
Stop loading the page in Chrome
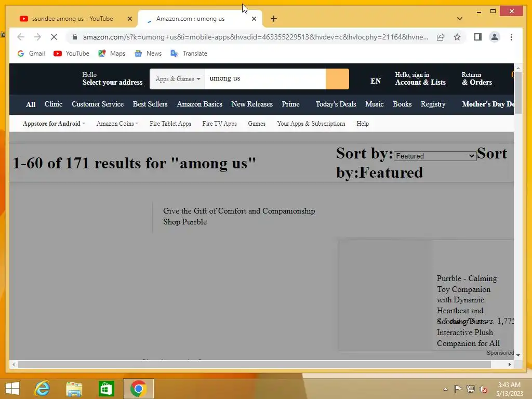coord(54,37)
